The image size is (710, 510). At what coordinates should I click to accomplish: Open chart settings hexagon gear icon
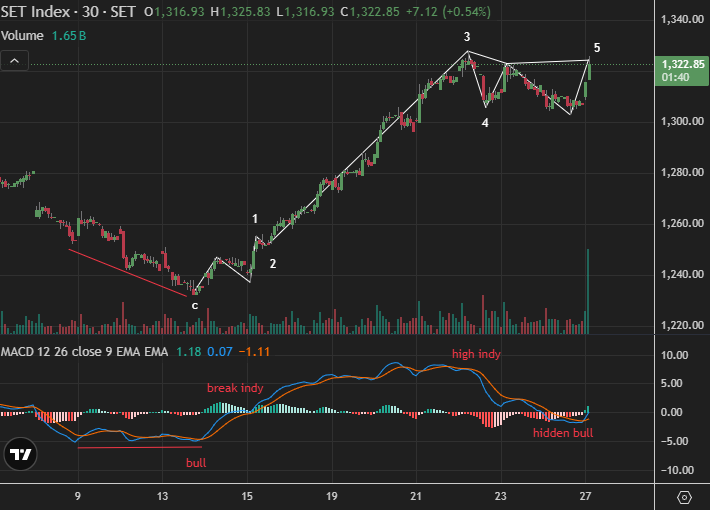(684, 497)
